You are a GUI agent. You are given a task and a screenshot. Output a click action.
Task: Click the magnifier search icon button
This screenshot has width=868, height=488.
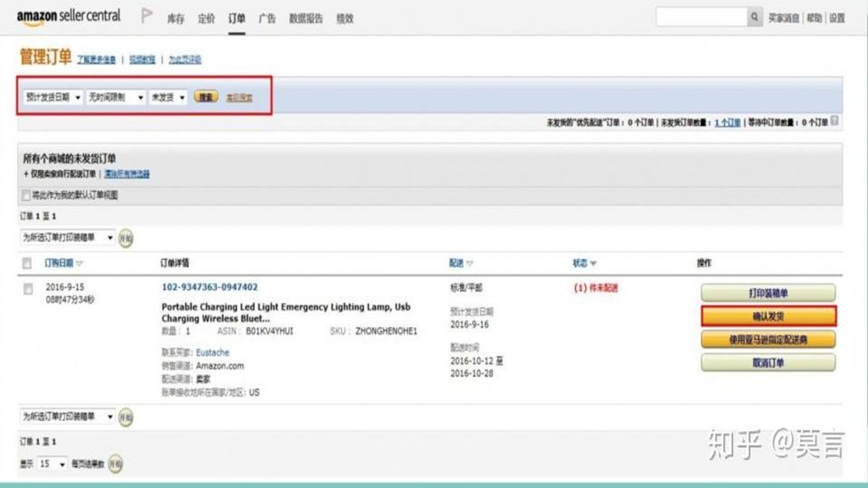(x=754, y=18)
